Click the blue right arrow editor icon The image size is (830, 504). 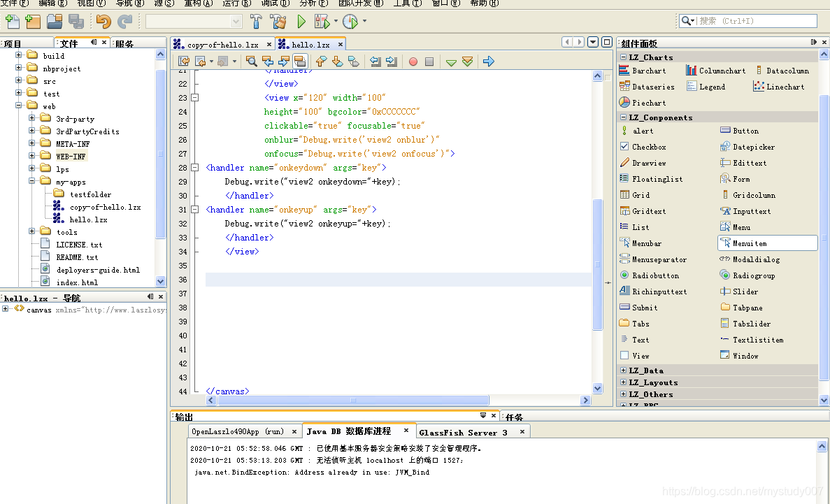coord(489,62)
